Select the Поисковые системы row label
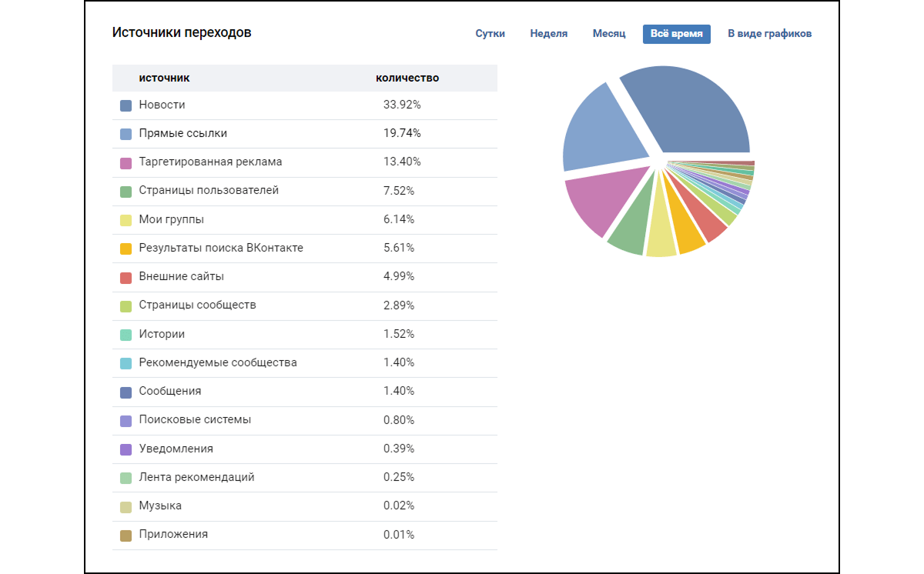The height and width of the screenshot is (574, 924). [195, 420]
